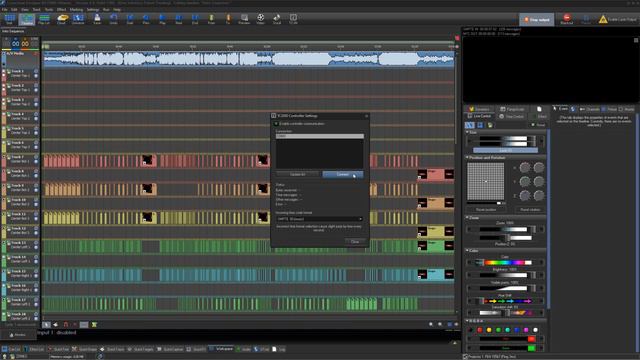Click Update list in the controller dialog
The image size is (640, 360).
click(298, 174)
